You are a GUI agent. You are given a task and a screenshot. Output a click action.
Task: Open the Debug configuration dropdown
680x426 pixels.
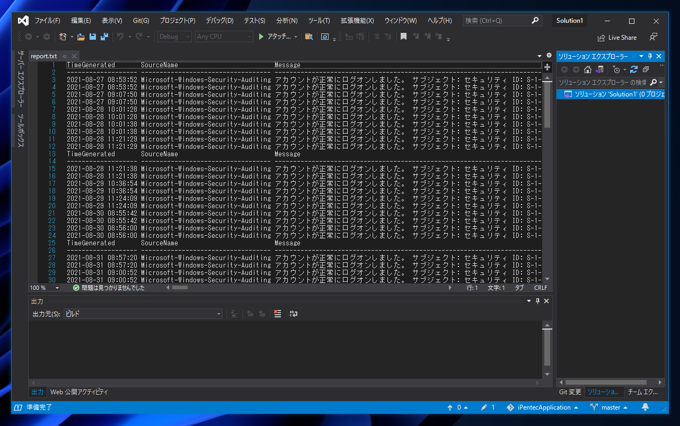(x=174, y=37)
